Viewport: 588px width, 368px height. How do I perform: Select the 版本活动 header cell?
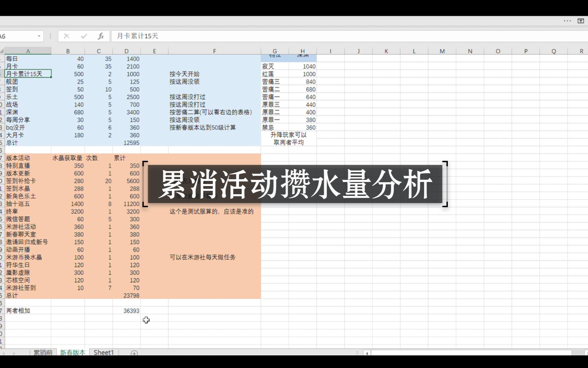coord(28,158)
